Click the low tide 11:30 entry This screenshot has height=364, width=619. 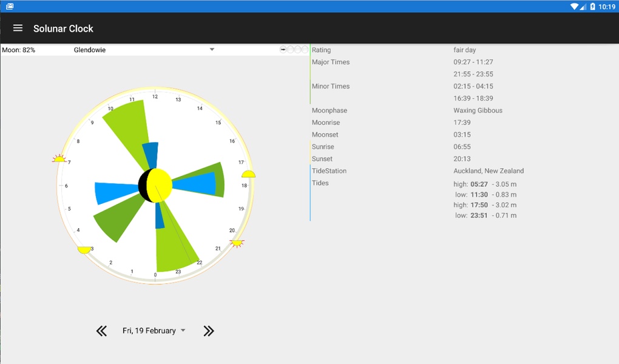point(485,195)
